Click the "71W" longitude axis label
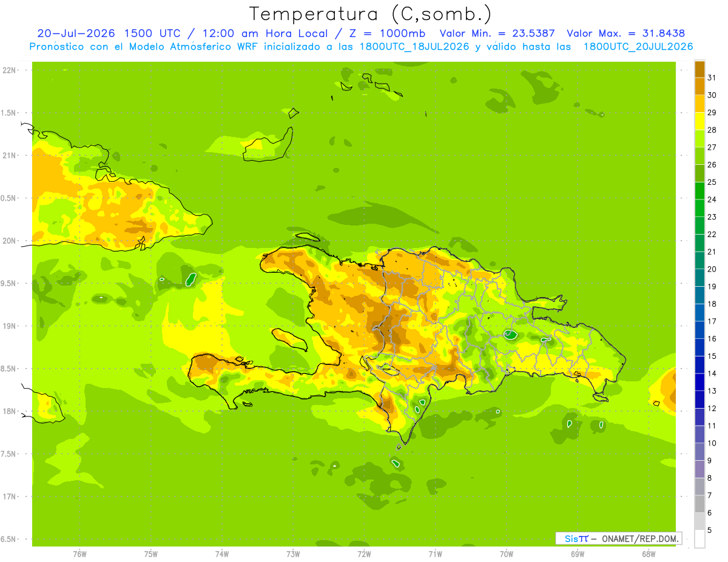The width and height of the screenshot is (728, 562). 435,554
